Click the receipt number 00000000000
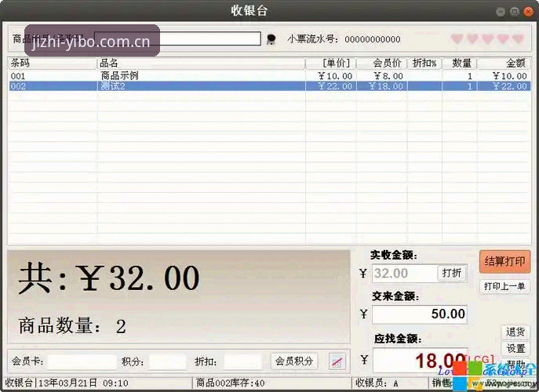 (373, 39)
